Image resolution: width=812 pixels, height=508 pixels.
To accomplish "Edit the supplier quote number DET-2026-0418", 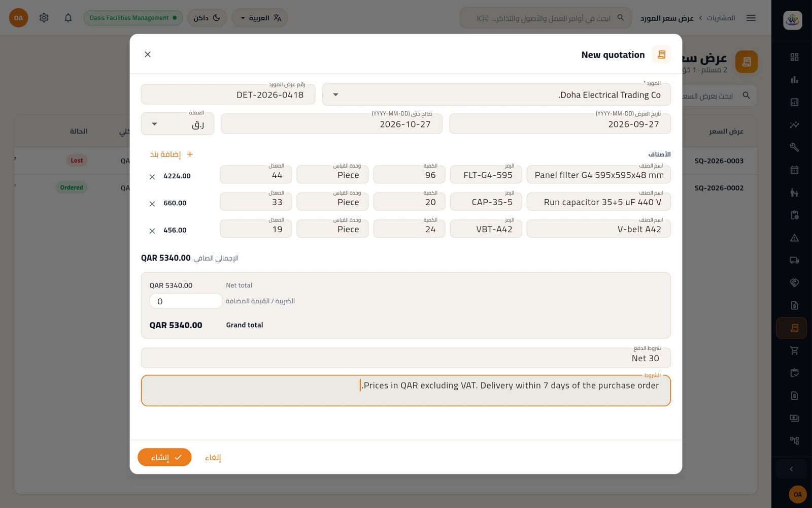I will pos(228,94).
